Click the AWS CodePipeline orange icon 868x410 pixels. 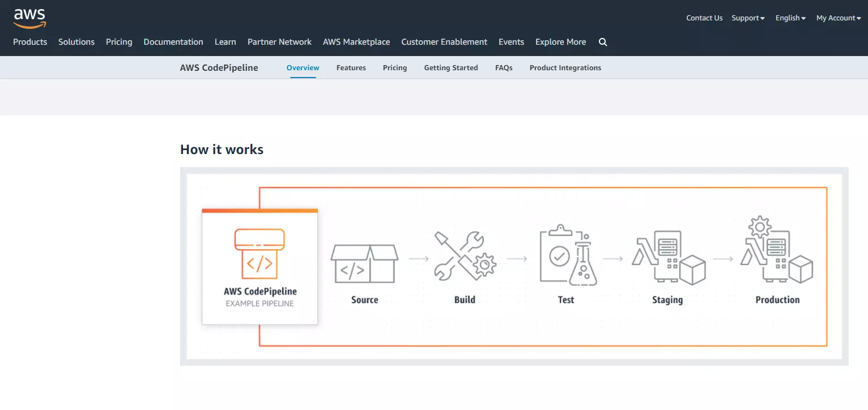(259, 253)
